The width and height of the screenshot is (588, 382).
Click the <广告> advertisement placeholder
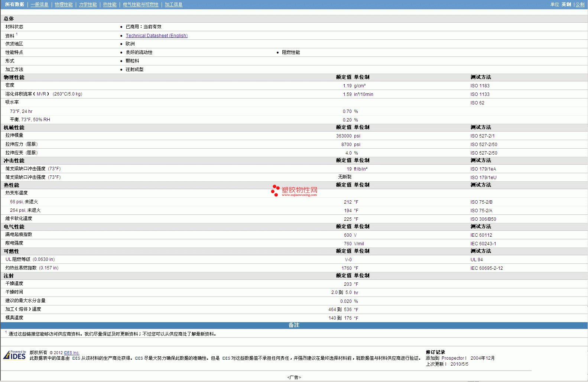click(294, 377)
